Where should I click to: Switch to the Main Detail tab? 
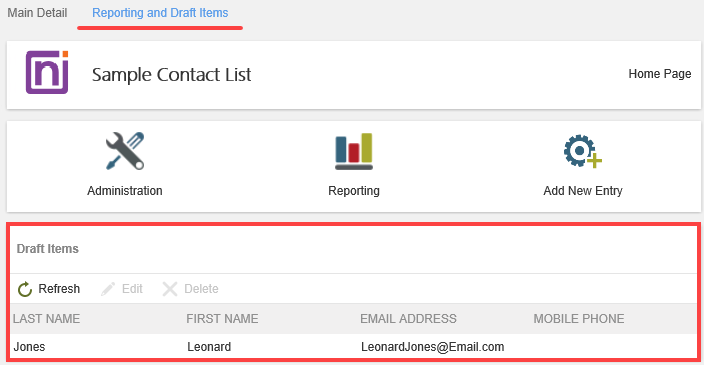(x=37, y=13)
